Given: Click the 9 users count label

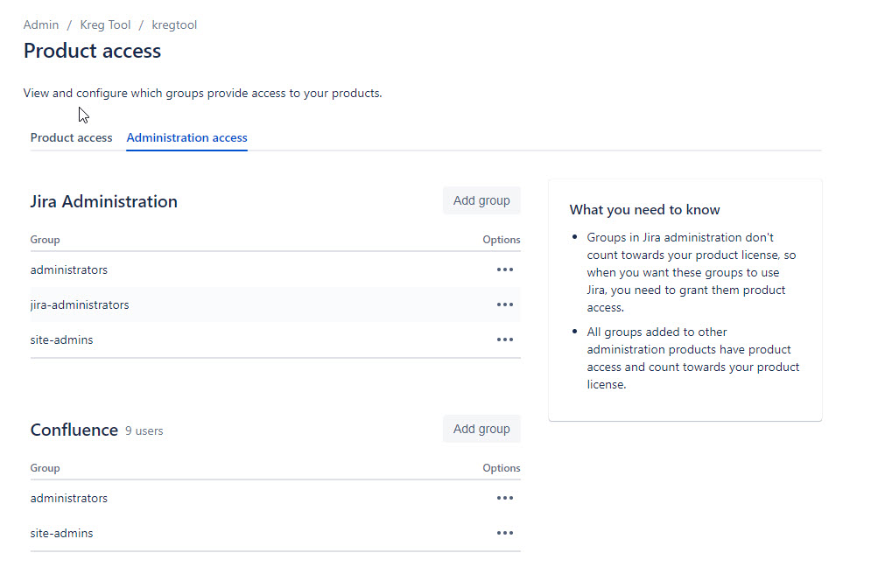Looking at the screenshot, I should (144, 430).
